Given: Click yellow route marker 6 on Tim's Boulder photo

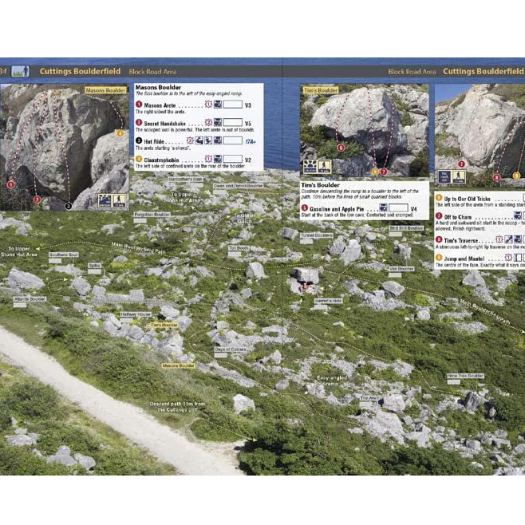Looking at the screenshot, I should [375, 172].
